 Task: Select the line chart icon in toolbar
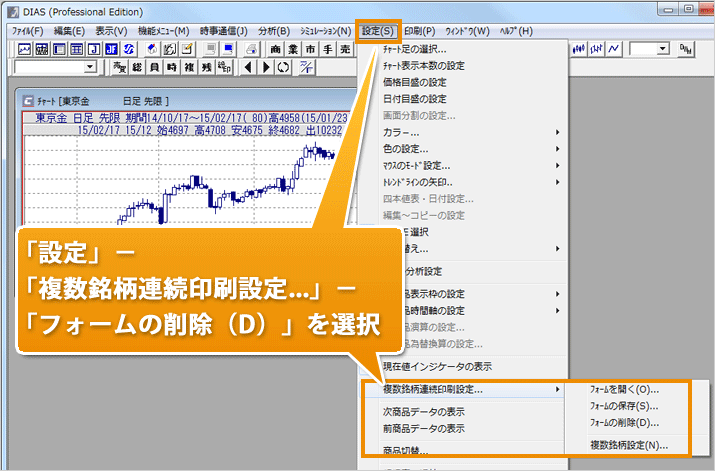click(612, 49)
